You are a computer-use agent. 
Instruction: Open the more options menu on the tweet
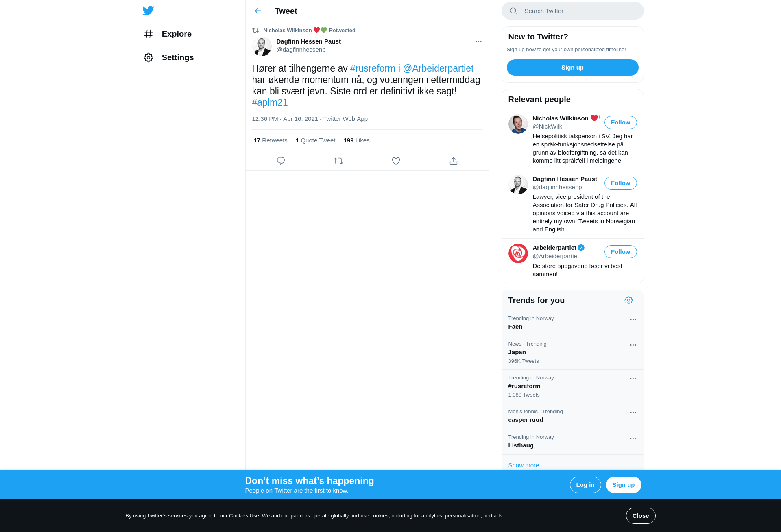click(478, 41)
